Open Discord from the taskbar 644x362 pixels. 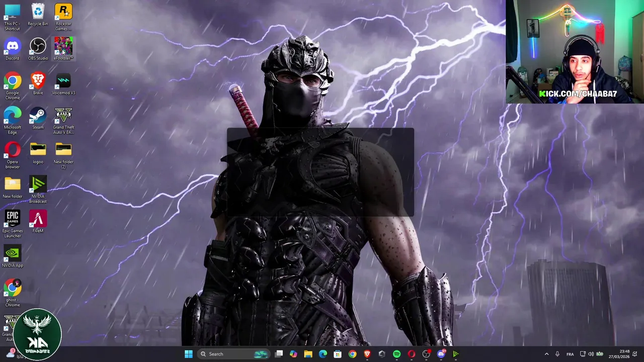(x=441, y=354)
